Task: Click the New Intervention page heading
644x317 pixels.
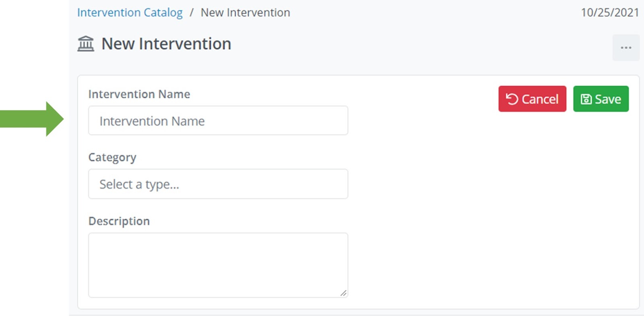Action: [166, 44]
